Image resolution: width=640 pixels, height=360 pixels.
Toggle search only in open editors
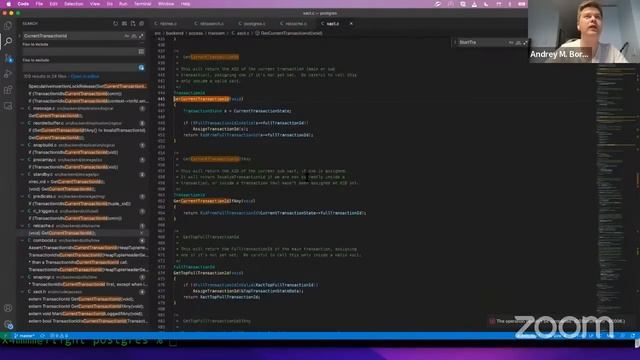point(141,51)
